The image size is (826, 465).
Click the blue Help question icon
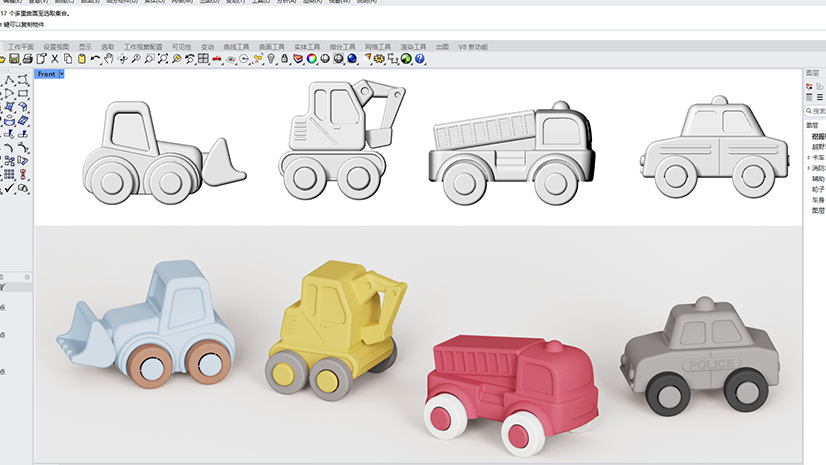pos(419,59)
